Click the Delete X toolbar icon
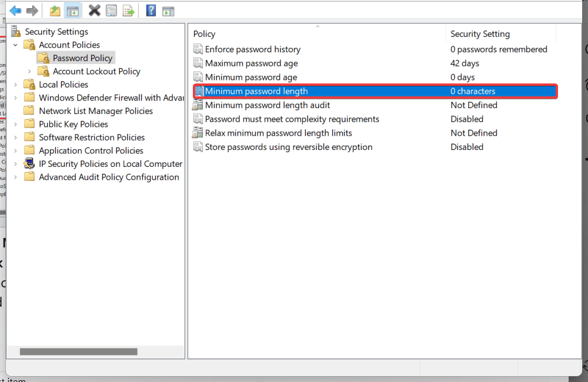The width and height of the screenshot is (588, 382). 95,11
